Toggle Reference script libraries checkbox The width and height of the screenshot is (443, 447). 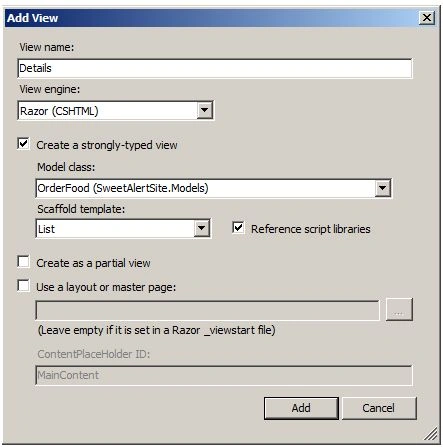point(238,228)
